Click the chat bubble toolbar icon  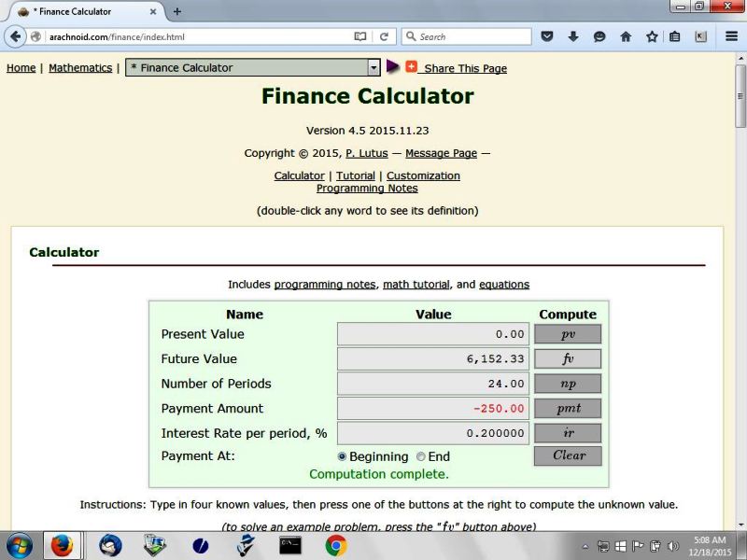pyautogui.click(x=599, y=36)
